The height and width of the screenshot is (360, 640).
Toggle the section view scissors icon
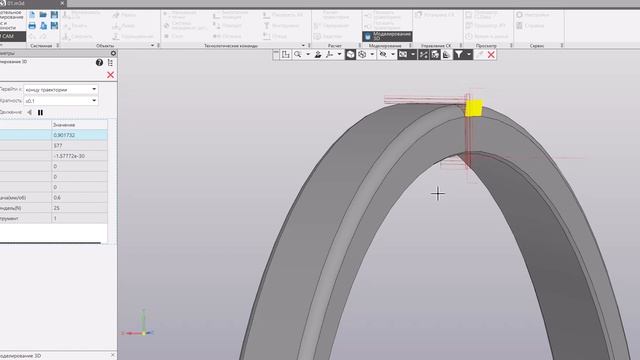click(423, 54)
